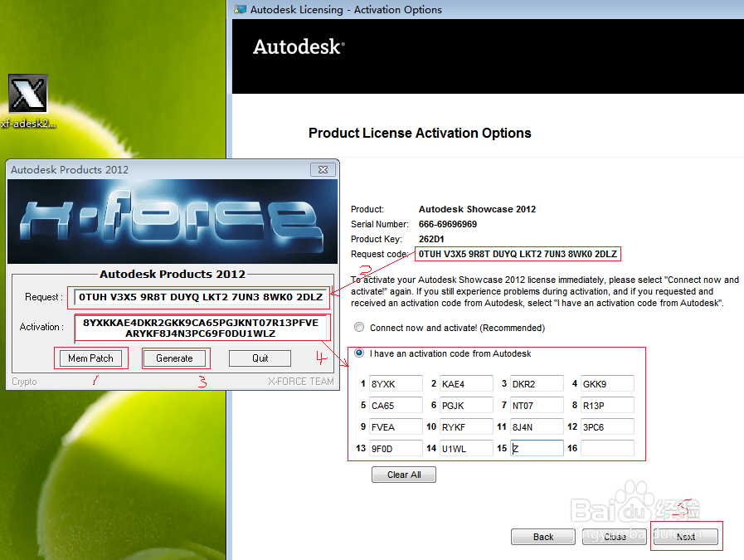Click activation field 15 containing Z

(537, 448)
